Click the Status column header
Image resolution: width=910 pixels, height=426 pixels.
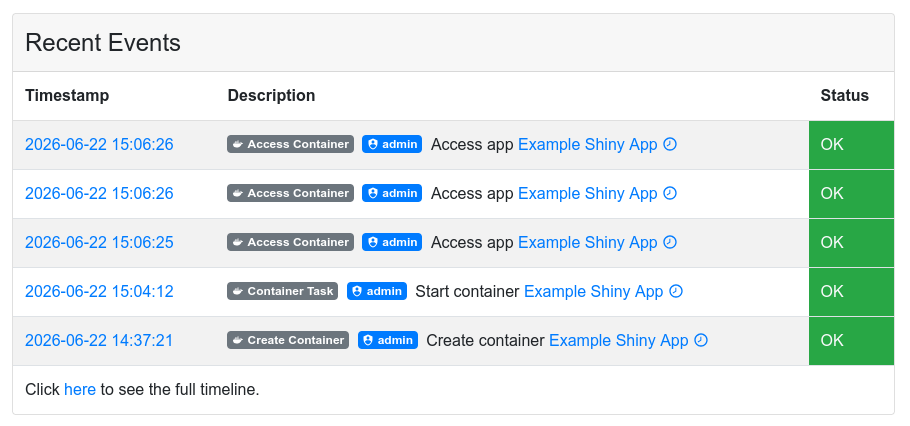pos(844,96)
